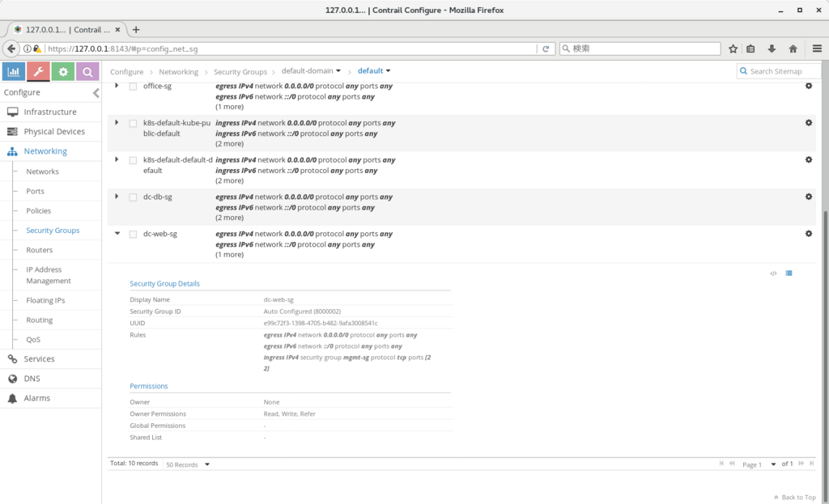Expand the k8s-default-kube-public-default row
Image resolution: width=829 pixels, height=504 pixels.
(x=117, y=122)
